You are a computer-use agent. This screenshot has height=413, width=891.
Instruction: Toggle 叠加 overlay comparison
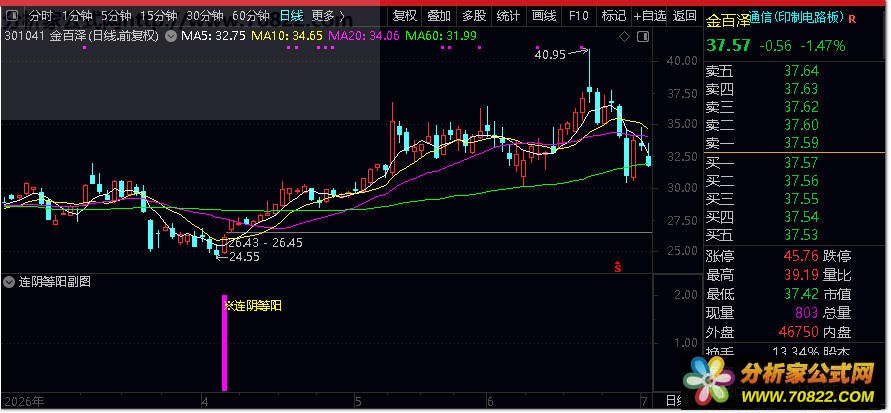point(439,16)
